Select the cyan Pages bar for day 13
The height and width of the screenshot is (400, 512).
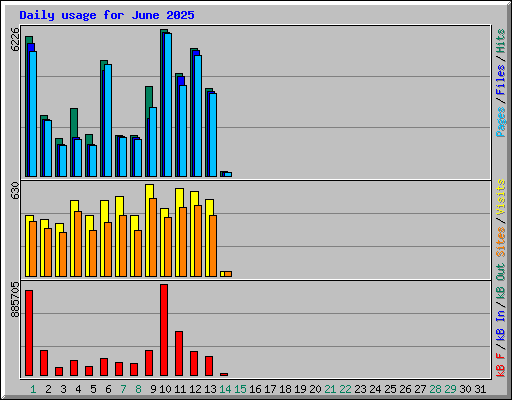(213, 135)
